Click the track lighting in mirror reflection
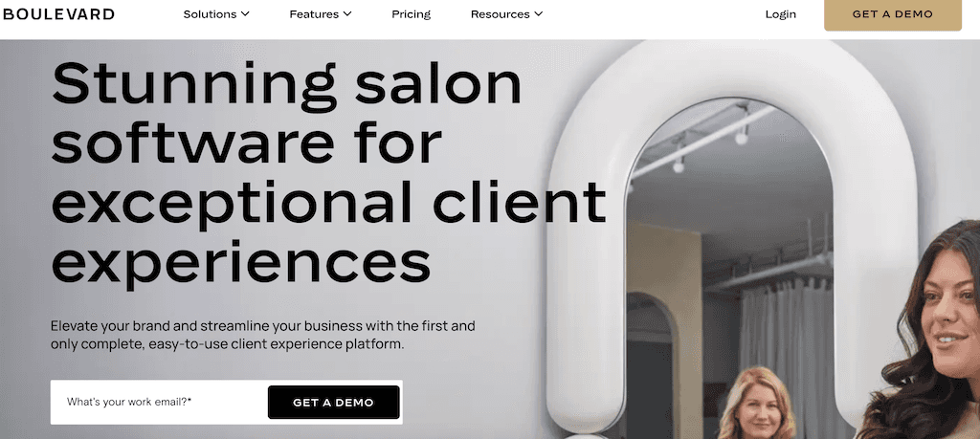Screen dimensions: 980x439 pyautogui.click(x=706, y=143)
